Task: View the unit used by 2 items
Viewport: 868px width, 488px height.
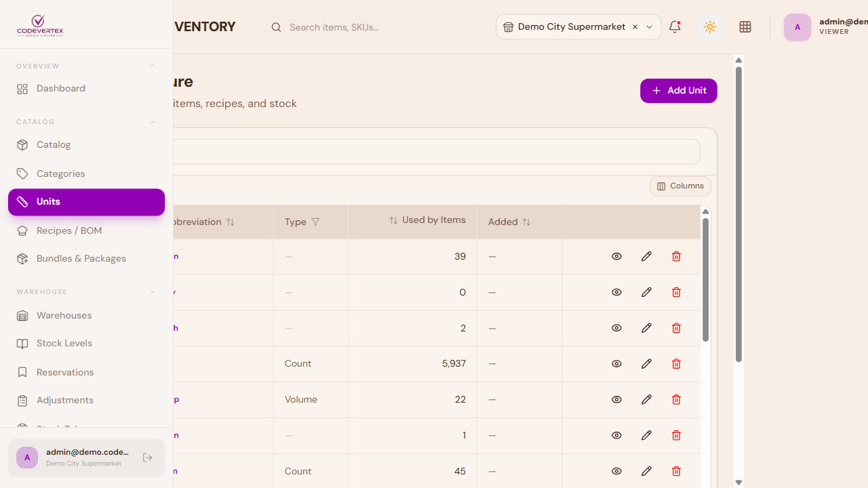Action: point(616,328)
